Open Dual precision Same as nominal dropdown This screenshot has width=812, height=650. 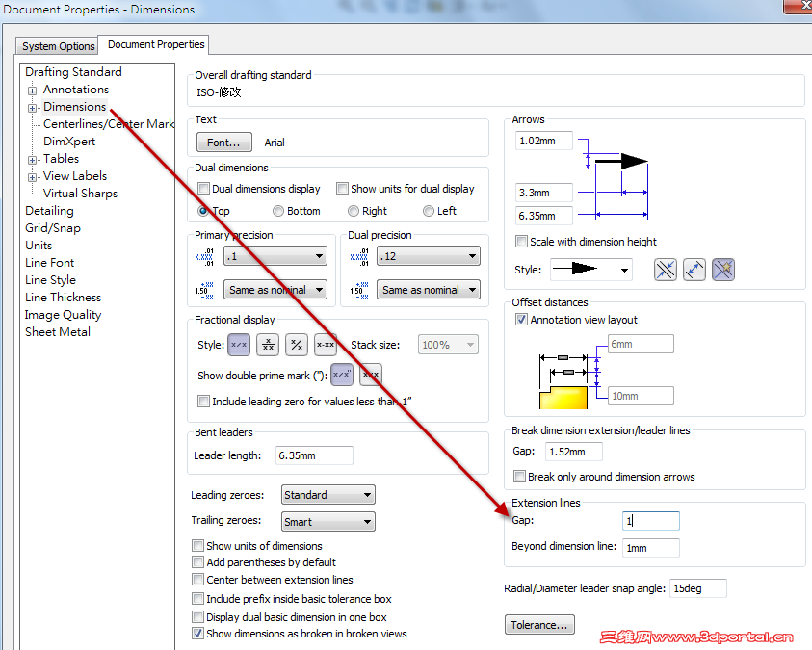pos(429,290)
